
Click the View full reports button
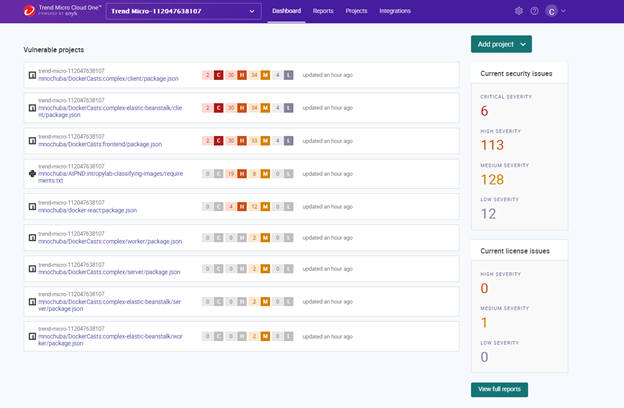(x=499, y=389)
